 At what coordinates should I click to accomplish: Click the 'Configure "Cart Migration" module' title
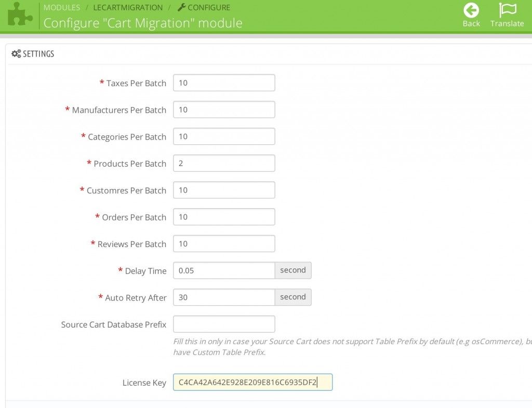(x=143, y=23)
